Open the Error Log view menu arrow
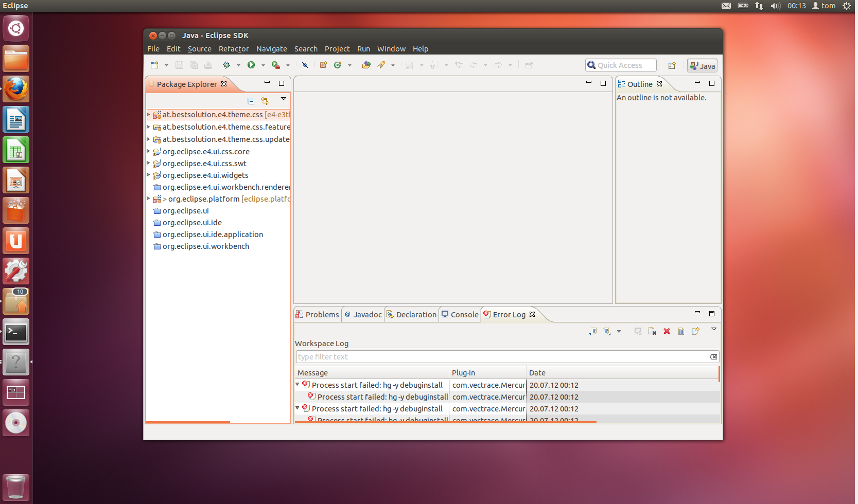The height and width of the screenshot is (504, 858). 714,329
